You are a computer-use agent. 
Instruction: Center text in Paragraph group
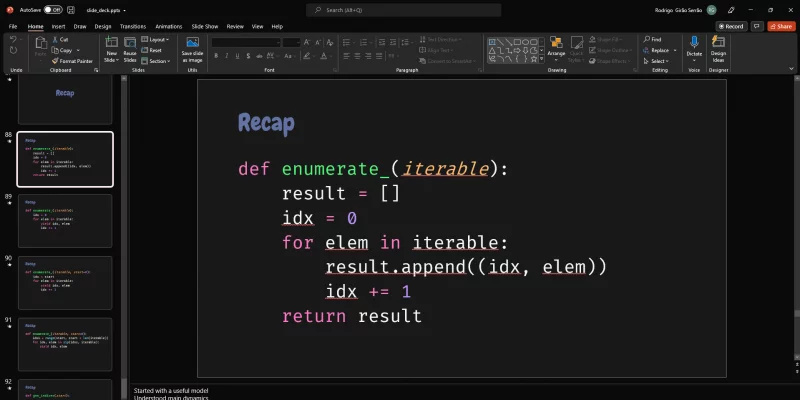(357, 56)
